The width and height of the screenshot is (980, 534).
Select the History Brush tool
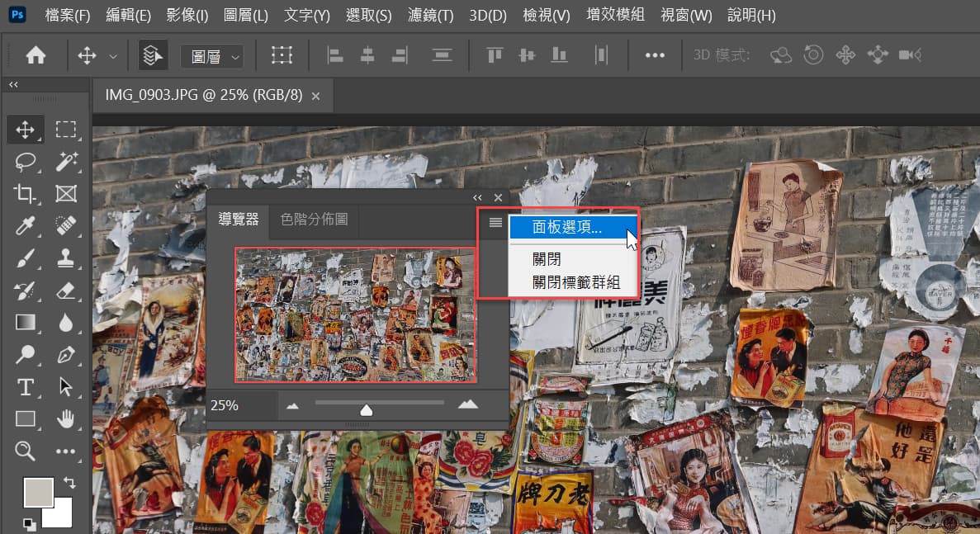click(x=25, y=291)
